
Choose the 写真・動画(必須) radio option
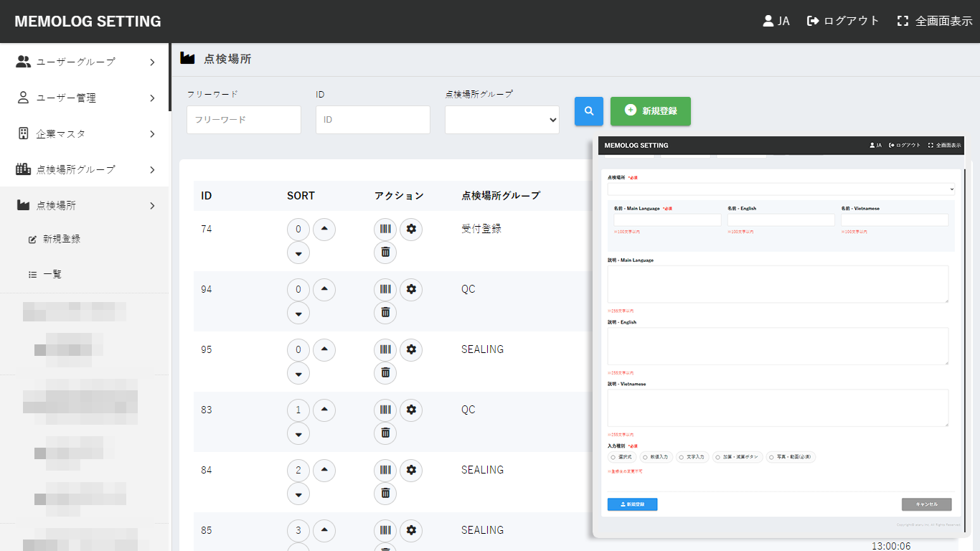click(x=771, y=457)
